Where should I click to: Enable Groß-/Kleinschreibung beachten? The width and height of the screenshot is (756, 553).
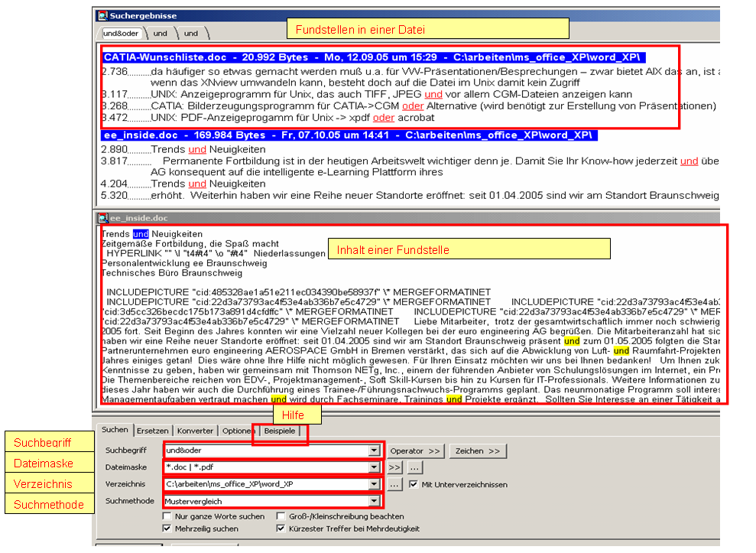[281, 516]
